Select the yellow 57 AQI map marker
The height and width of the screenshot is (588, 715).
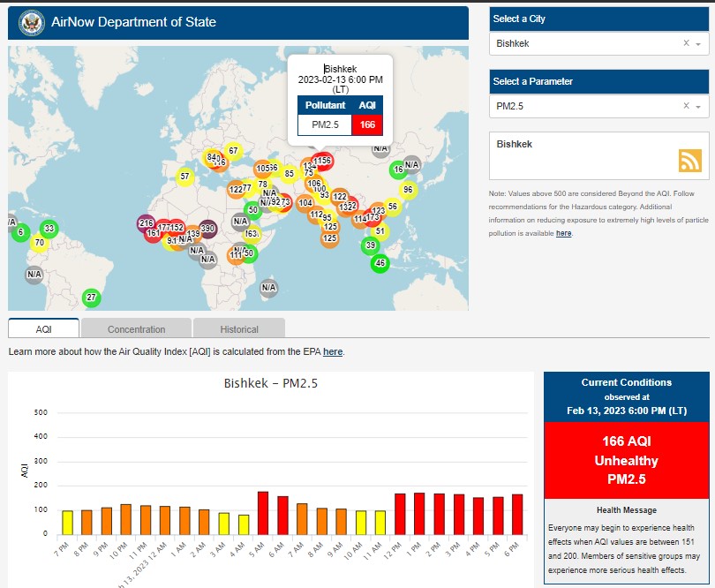(x=184, y=177)
